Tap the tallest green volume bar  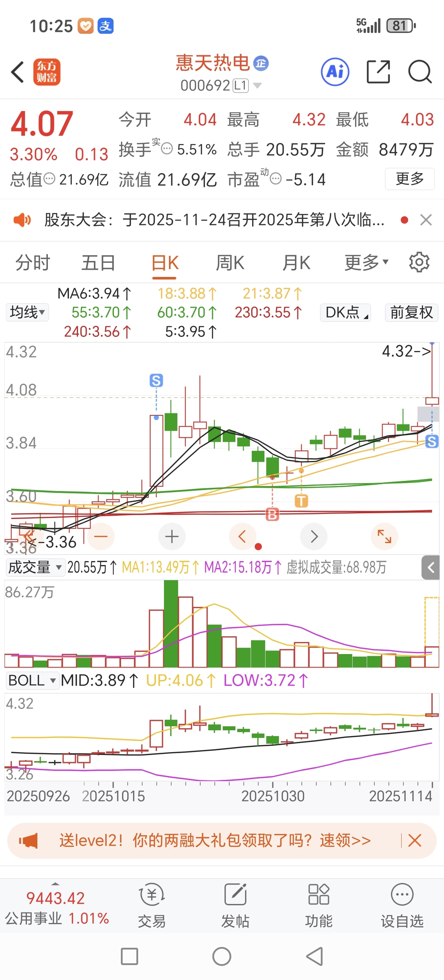pos(171,623)
